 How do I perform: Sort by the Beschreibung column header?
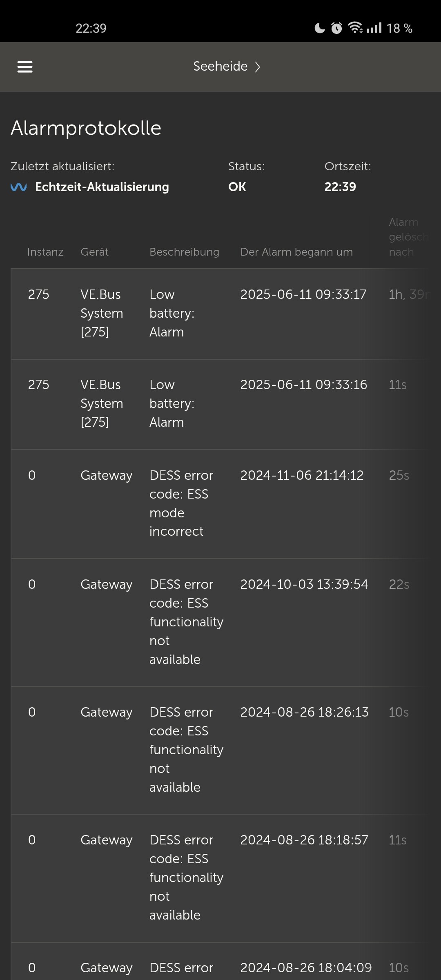[x=185, y=252]
